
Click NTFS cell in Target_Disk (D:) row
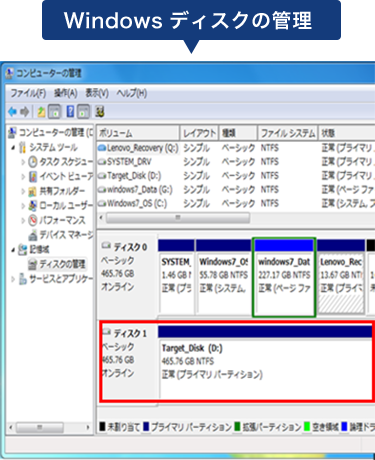tap(270, 176)
